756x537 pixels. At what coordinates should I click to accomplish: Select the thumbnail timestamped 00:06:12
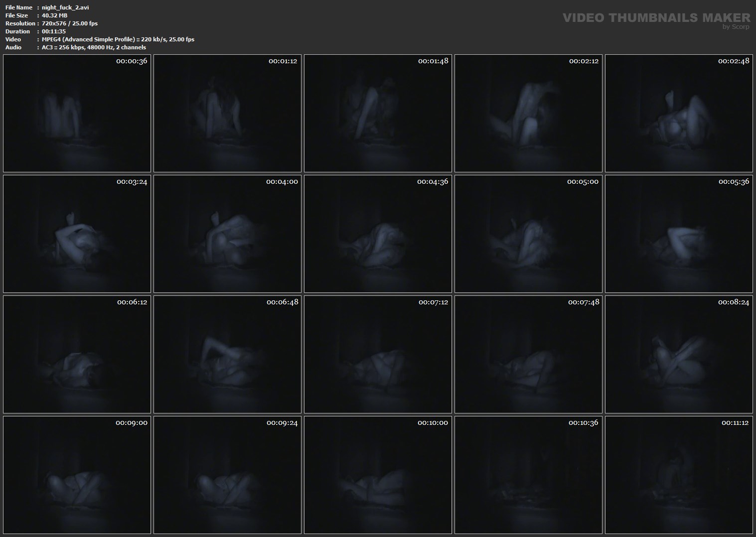(77, 355)
